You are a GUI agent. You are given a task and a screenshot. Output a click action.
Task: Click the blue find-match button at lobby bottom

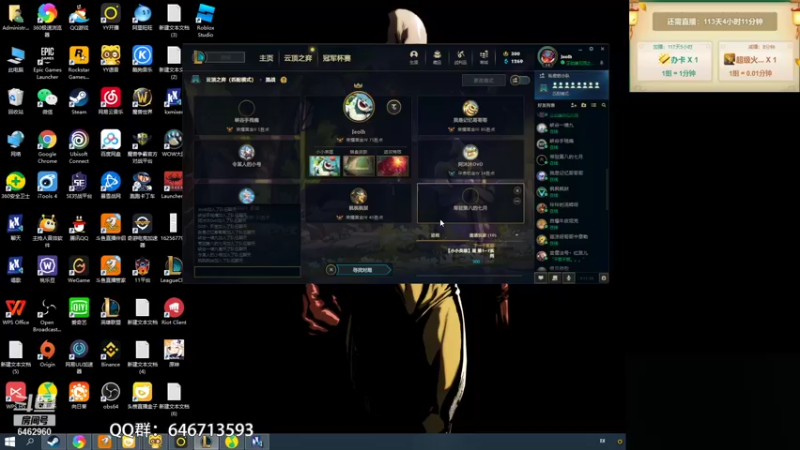click(363, 270)
